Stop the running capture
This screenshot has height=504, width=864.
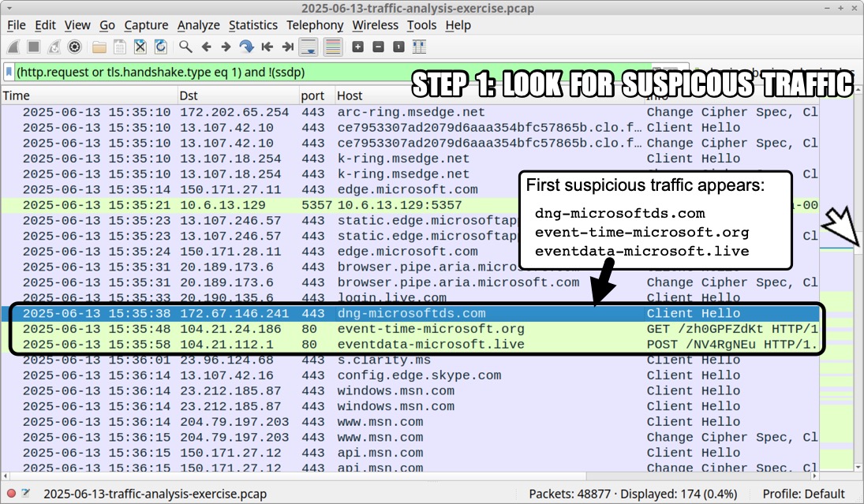[34, 47]
